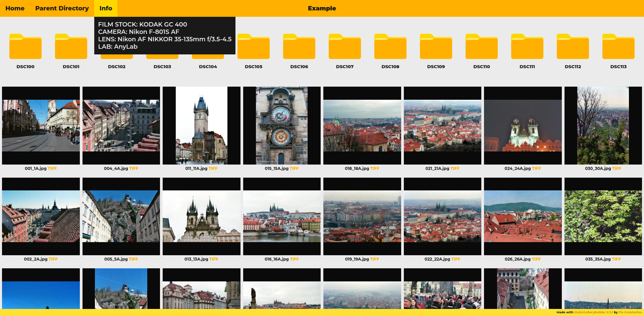Navigate to Parent Directory
Image resolution: width=644 pixels, height=316 pixels.
(62, 8)
